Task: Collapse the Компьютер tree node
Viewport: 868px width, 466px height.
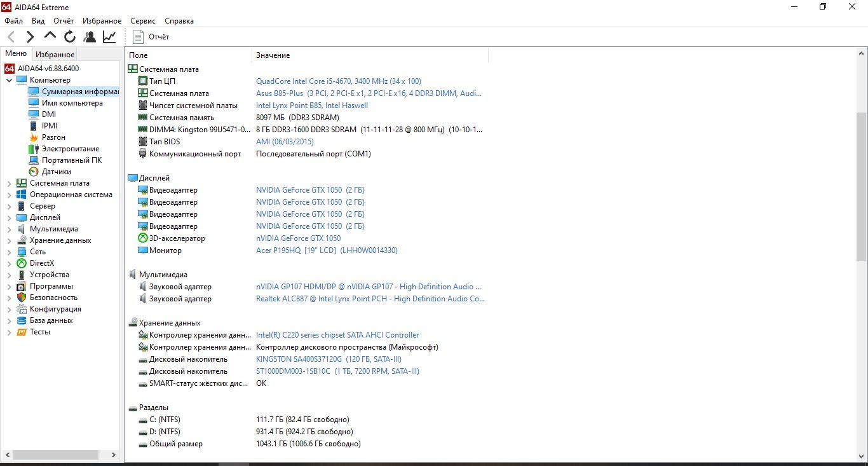Action: tap(9, 80)
